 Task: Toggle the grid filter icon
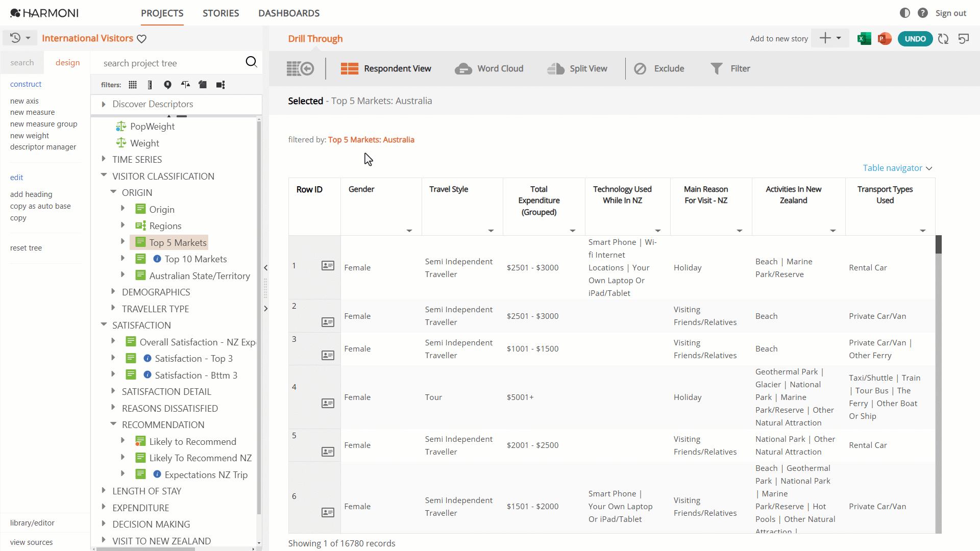(133, 85)
